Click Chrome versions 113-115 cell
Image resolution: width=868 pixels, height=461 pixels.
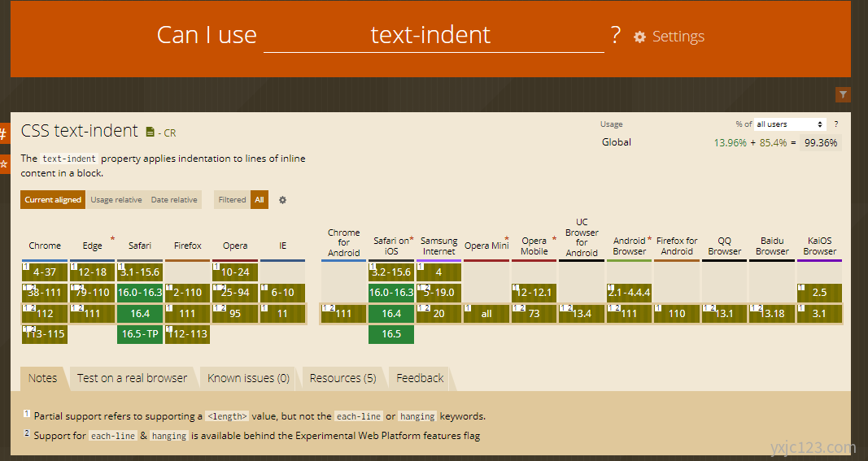45,333
